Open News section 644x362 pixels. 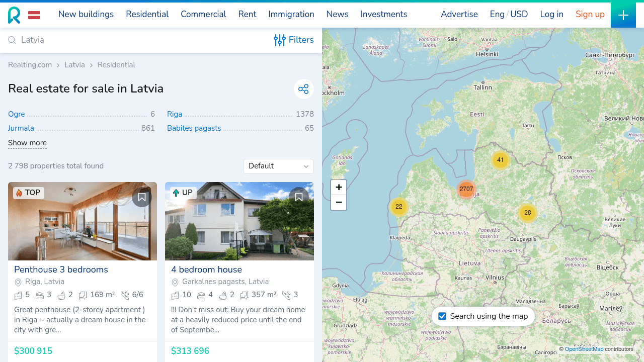click(x=337, y=14)
